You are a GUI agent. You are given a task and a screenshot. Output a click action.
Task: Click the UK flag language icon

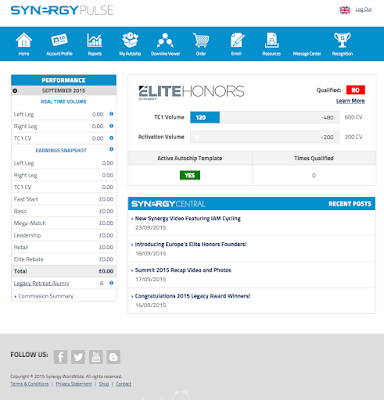click(x=345, y=10)
